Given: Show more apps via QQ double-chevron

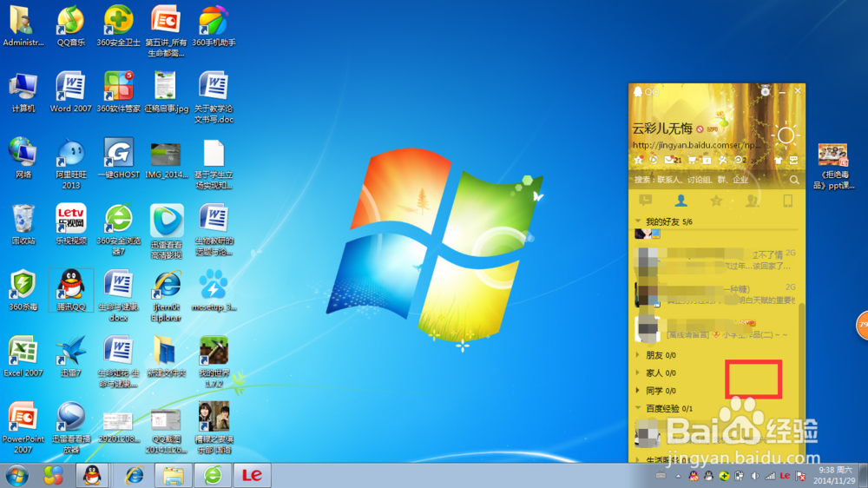Looking at the screenshot, I should (753, 160).
